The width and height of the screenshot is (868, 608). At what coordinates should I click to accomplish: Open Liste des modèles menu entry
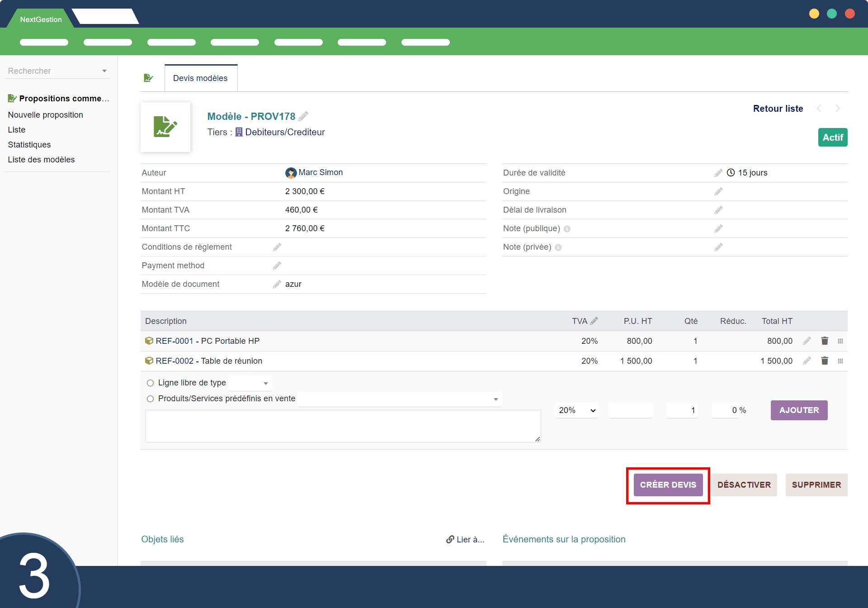pyautogui.click(x=41, y=160)
